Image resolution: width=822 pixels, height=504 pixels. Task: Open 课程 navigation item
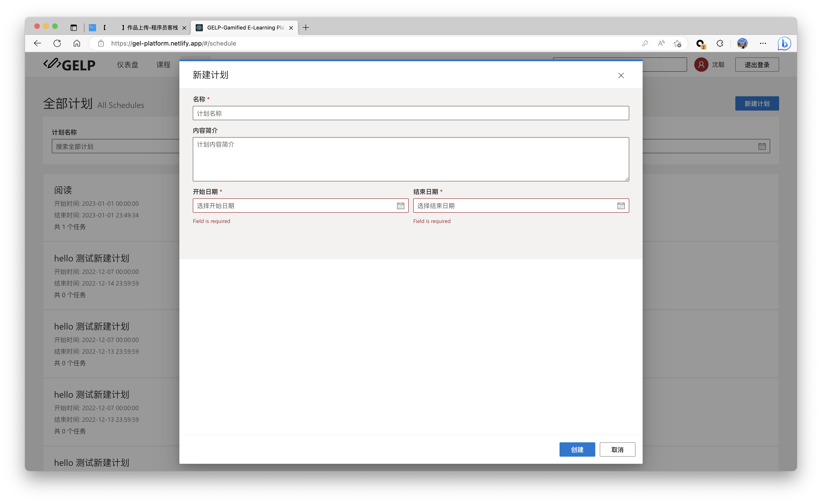pos(164,65)
